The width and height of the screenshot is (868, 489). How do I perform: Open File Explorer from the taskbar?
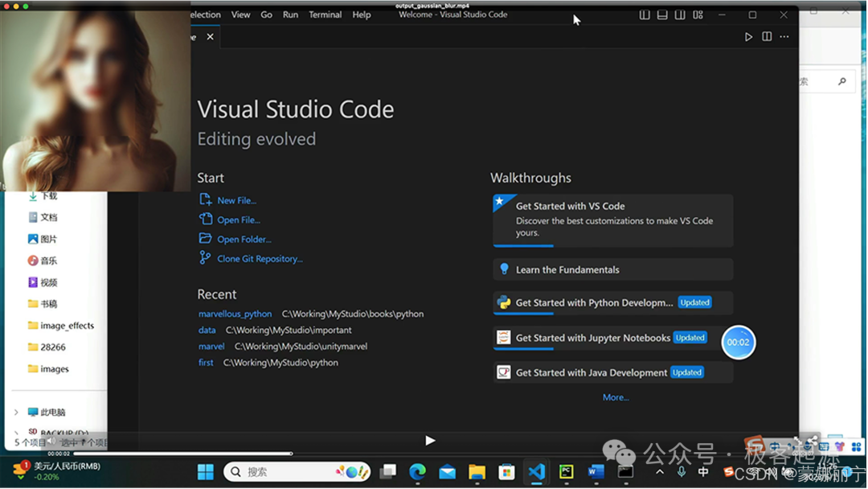tap(477, 472)
